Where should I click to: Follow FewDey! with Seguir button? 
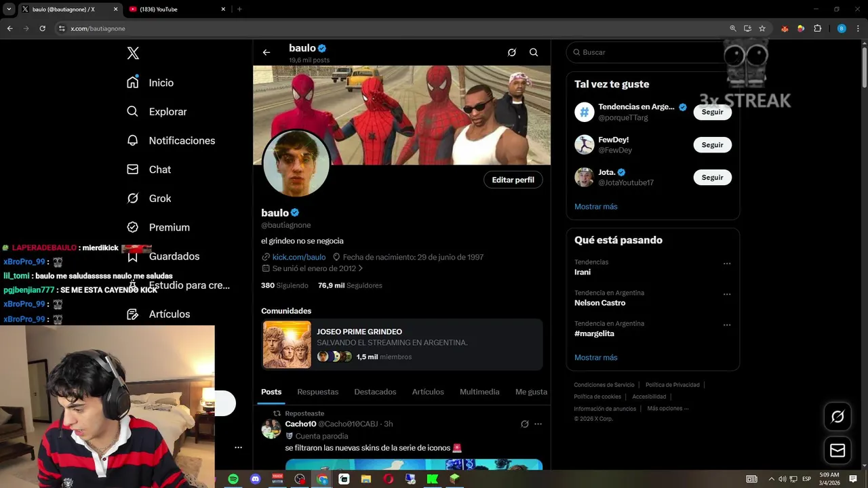(712, 144)
